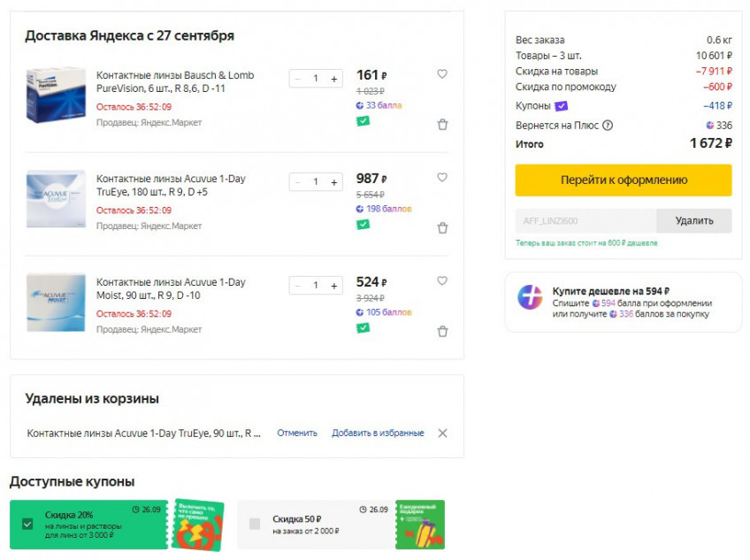
Task: Decrease quantity of Acuvue TrueEye 180 lenses
Action: click(x=297, y=182)
